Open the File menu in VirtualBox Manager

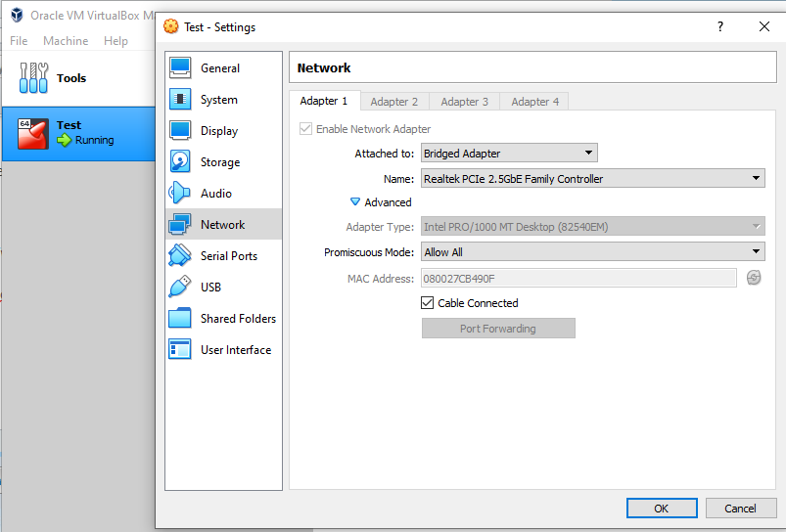19,40
